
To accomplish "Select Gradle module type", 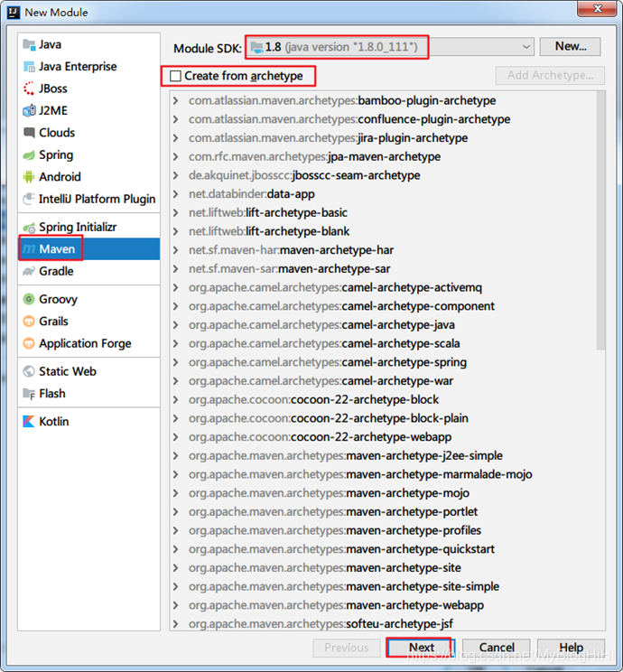I will [x=88, y=271].
